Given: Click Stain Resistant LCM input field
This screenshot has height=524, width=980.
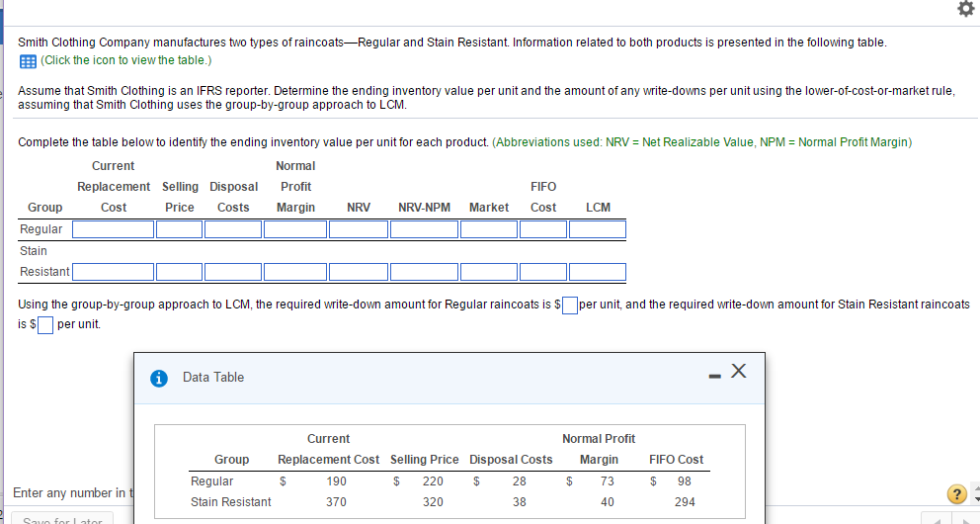Looking at the screenshot, I should (x=598, y=271).
